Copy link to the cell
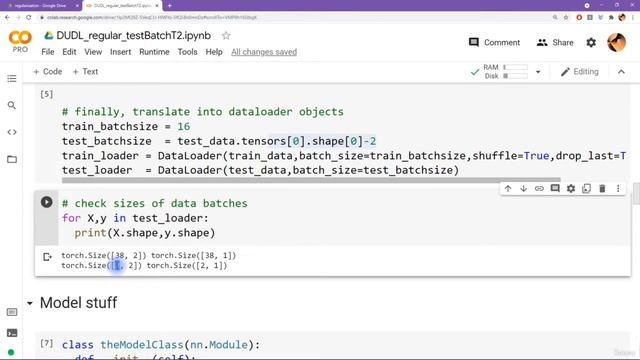This screenshot has height=360, width=640. pos(539,189)
